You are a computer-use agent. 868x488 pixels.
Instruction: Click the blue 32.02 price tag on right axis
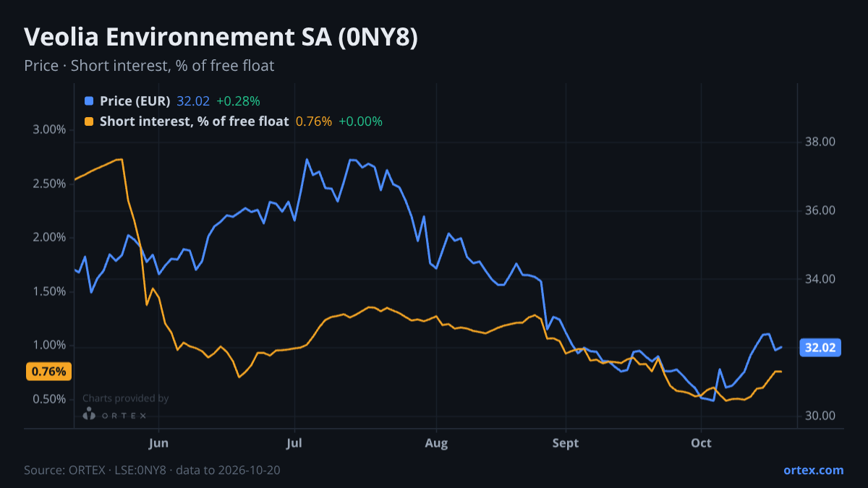click(x=820, y=348)
